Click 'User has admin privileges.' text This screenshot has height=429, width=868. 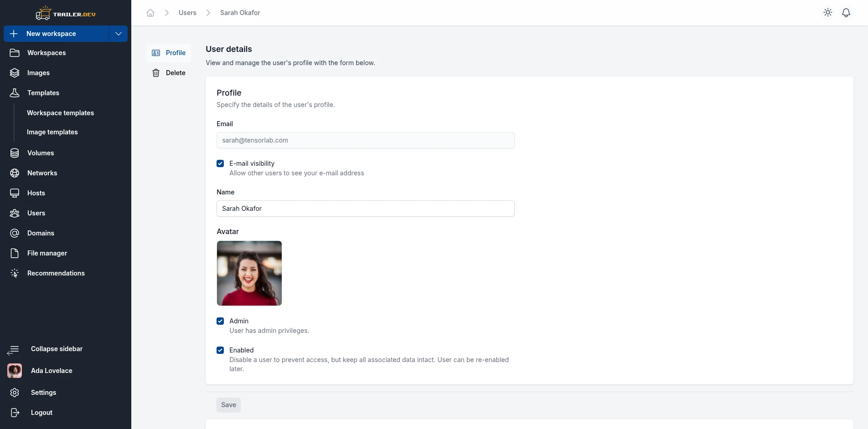coord(269,331)
